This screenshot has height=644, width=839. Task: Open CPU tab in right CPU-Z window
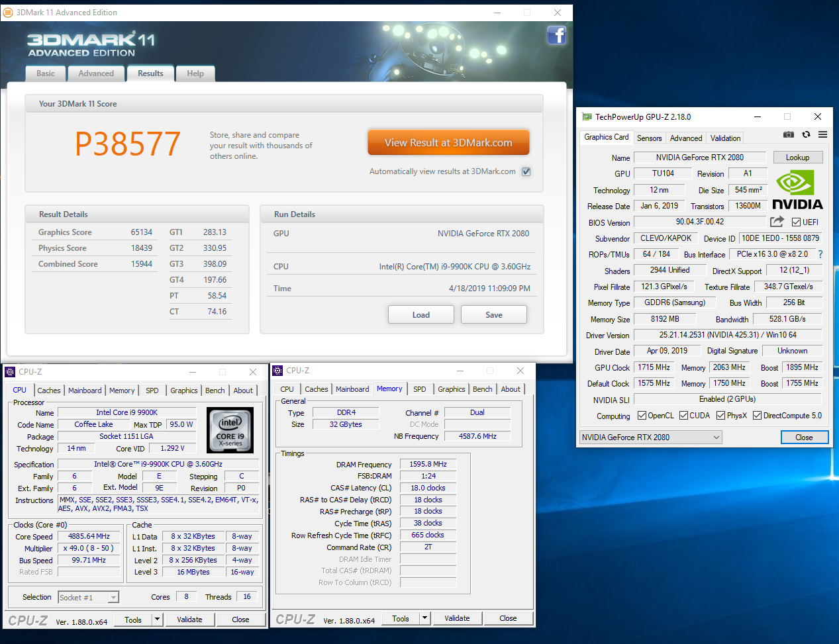tap(287, 389)
